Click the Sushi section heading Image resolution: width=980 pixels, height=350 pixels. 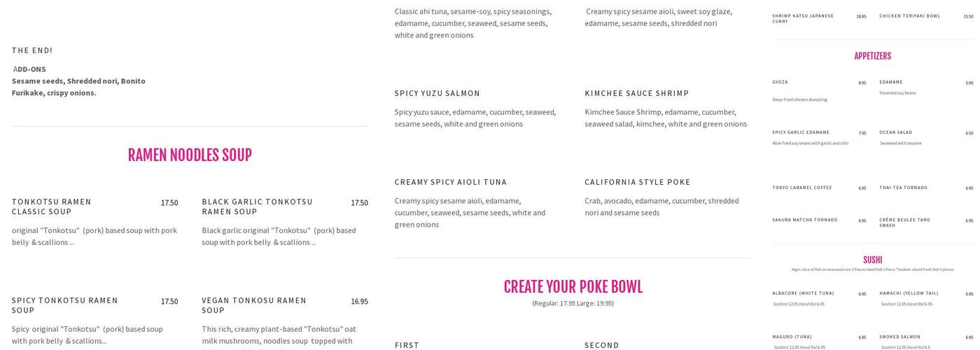click(872, 260)
